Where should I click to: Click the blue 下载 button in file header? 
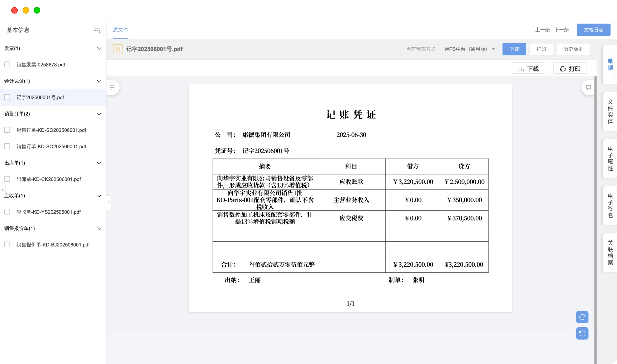(x=514, y=49)
